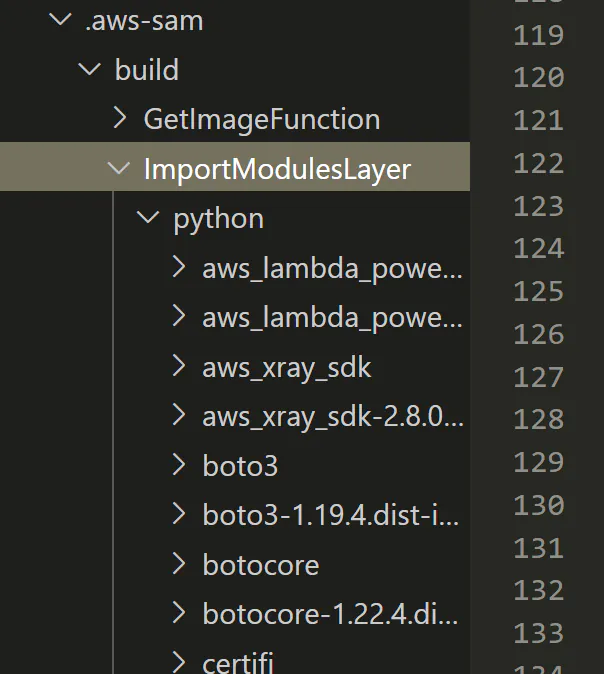The image size is (604, 674).
Task: Expand the aws_xray_sdk folder chevron
Action: point(179,366)
